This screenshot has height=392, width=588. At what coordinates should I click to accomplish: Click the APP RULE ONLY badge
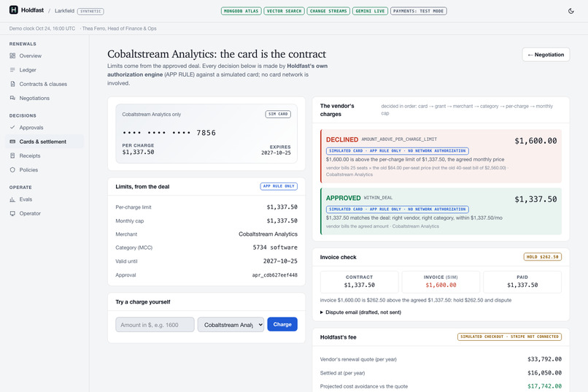(x=279, y=186)
